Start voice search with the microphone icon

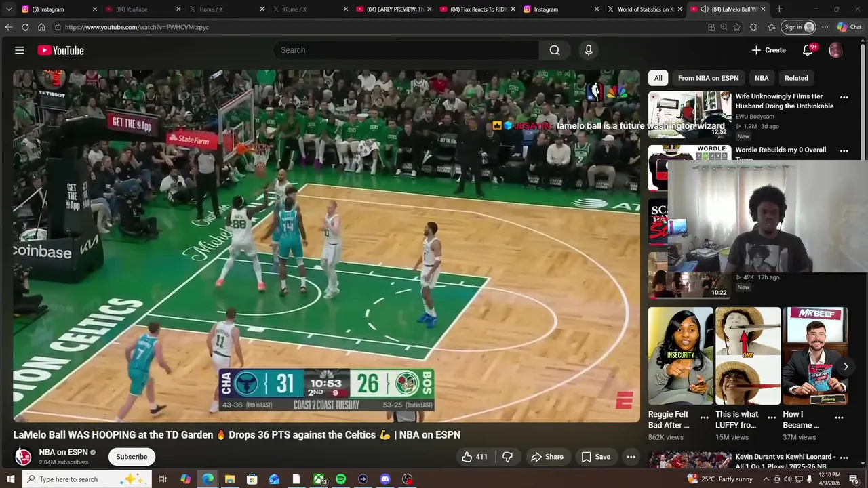(589, 50)
